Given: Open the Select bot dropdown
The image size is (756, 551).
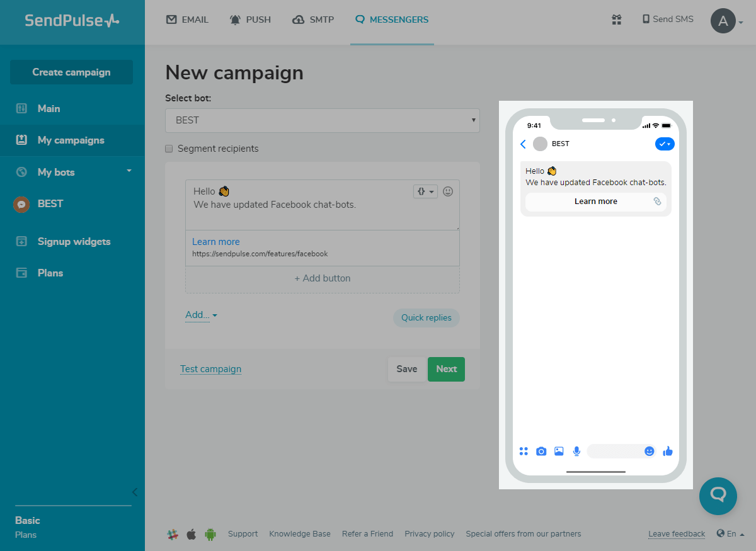Looking at the screenshot, I should [x=323, y=120].
